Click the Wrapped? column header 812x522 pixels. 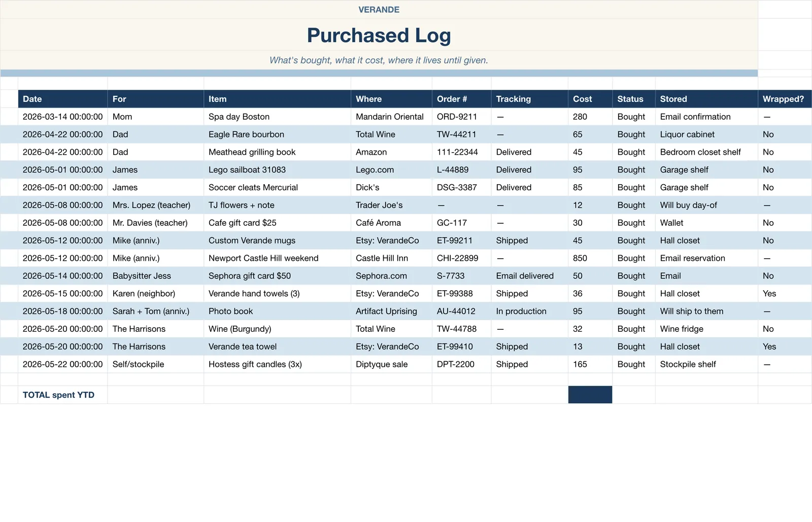click(785, 99)
